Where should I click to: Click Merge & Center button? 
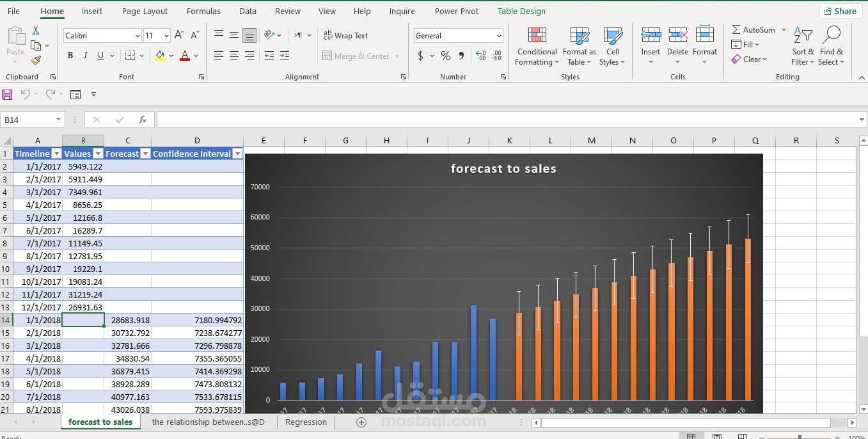click(356, 56)
